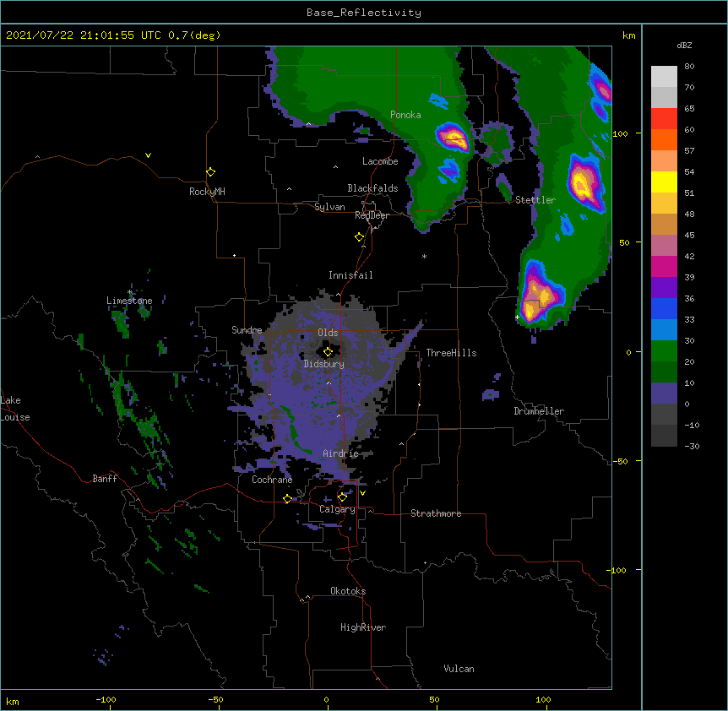Screen dimensions: 728x711
Task: Click the Airdrie label
Action: coord(341,453)
